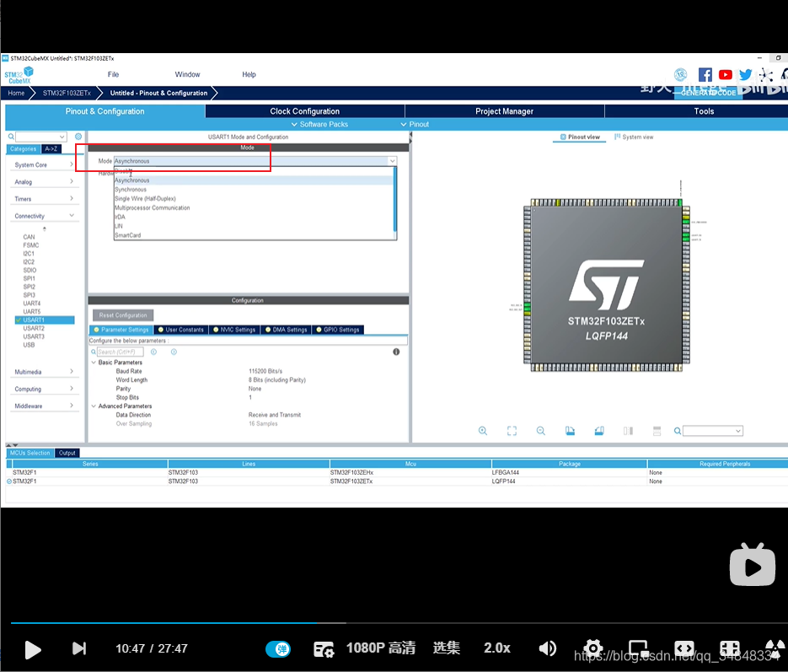Choose Multiprocessor Communication mode
The image size is (788, 672).
(x=254, y=207)
